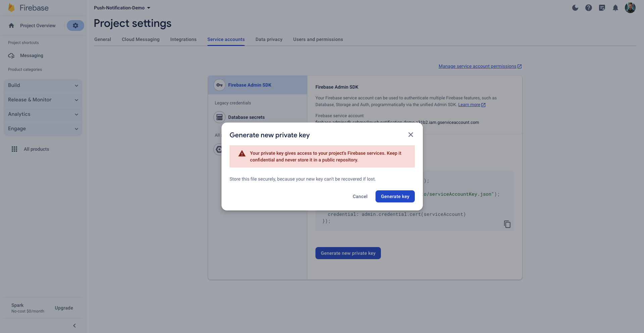Screen dimensions: 644x333
Task: Click the Database secrets icon
Action: tap(219, 117)
